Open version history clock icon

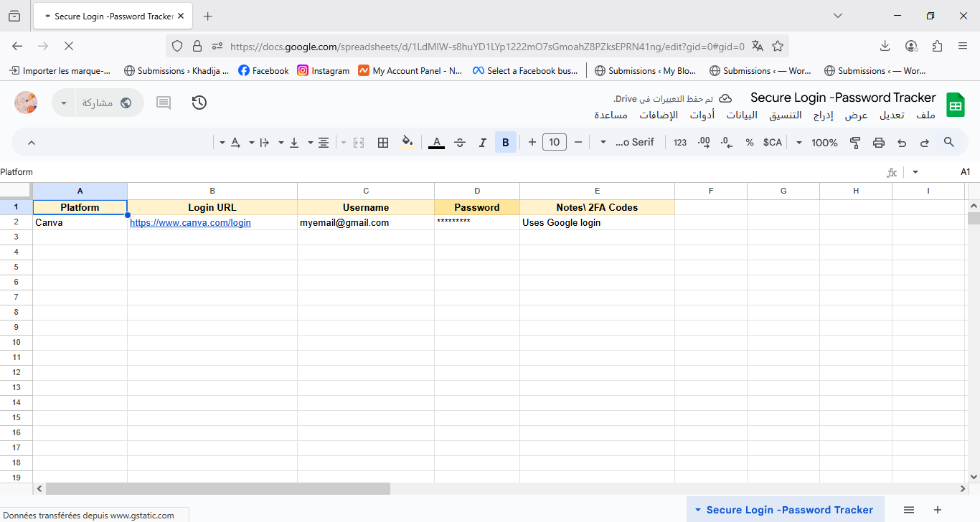pyautogui.click(x=199, y=103)
